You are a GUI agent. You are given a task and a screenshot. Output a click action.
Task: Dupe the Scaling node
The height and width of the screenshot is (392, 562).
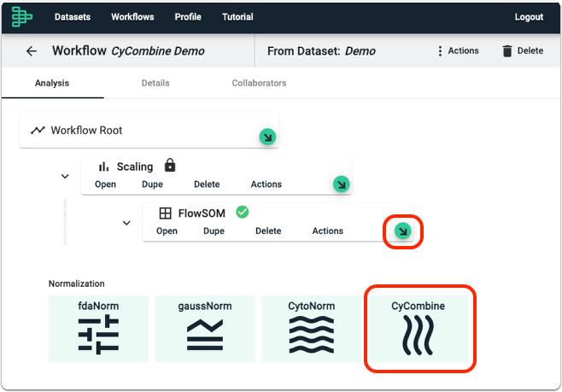[152, 184]
